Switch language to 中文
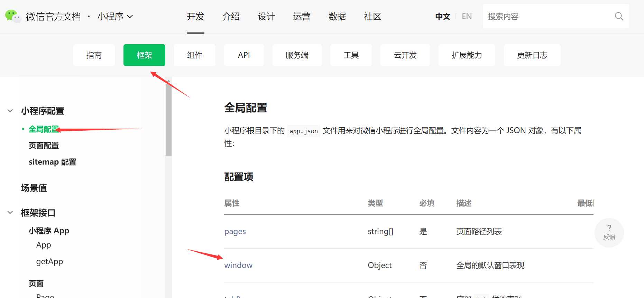The height and width of the screenshot is (298, 644). [x=443, y=16]
